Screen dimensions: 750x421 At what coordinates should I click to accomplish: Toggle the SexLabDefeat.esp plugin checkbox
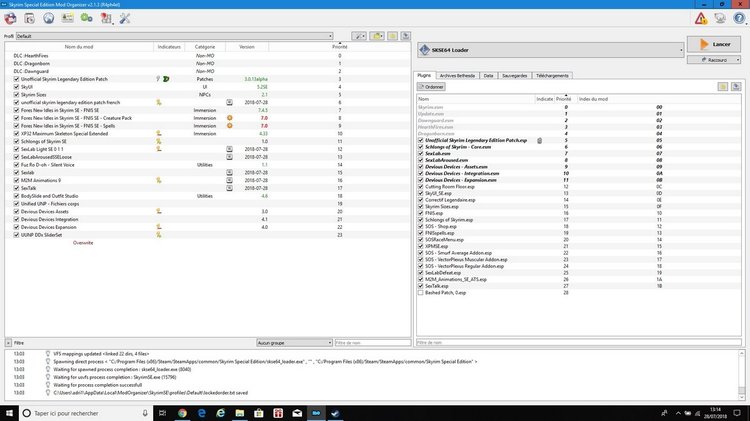(x=421, y=273)
